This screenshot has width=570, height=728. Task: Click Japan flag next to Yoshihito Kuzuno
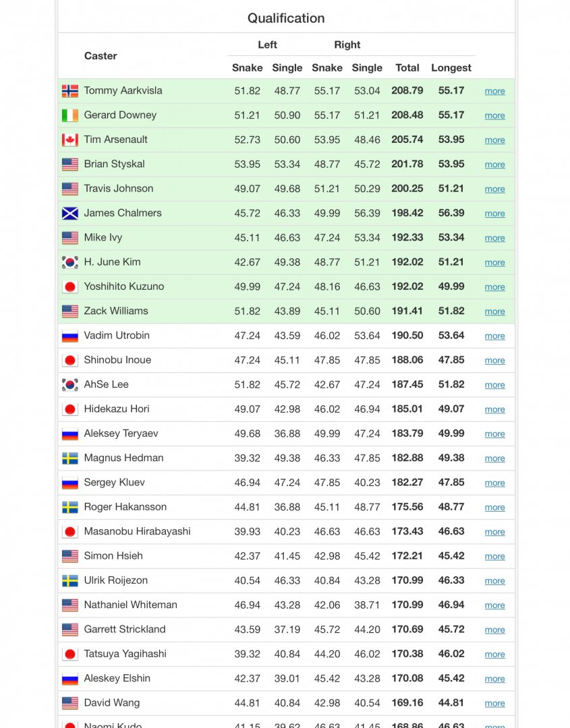70,287
